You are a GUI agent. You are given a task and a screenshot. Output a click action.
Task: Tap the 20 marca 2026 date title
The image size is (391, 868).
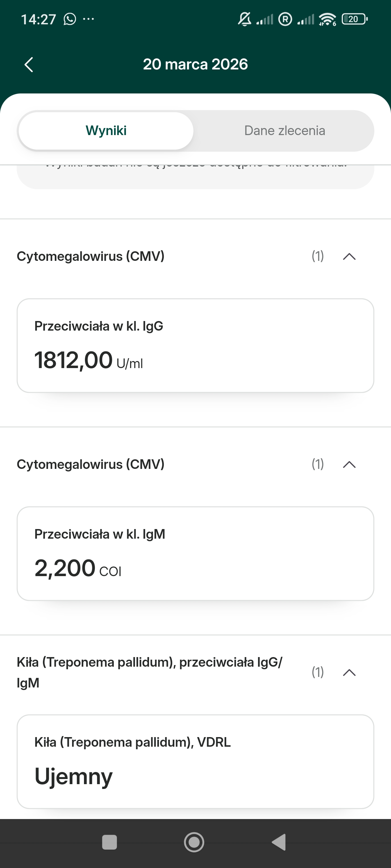coord(195,64)
